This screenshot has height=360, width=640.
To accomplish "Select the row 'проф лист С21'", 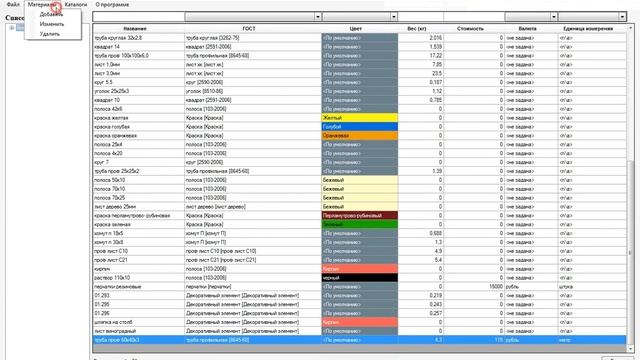I will 360,260.
